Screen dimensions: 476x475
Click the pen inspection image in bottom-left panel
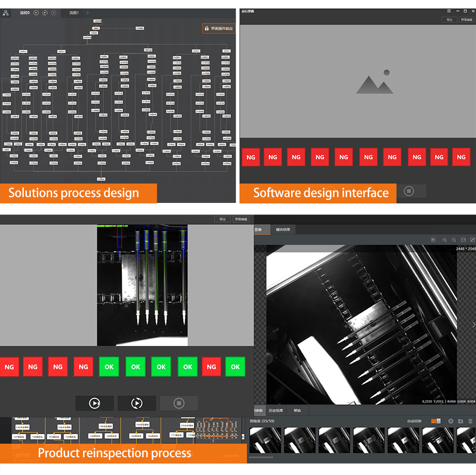coord(142,285)
